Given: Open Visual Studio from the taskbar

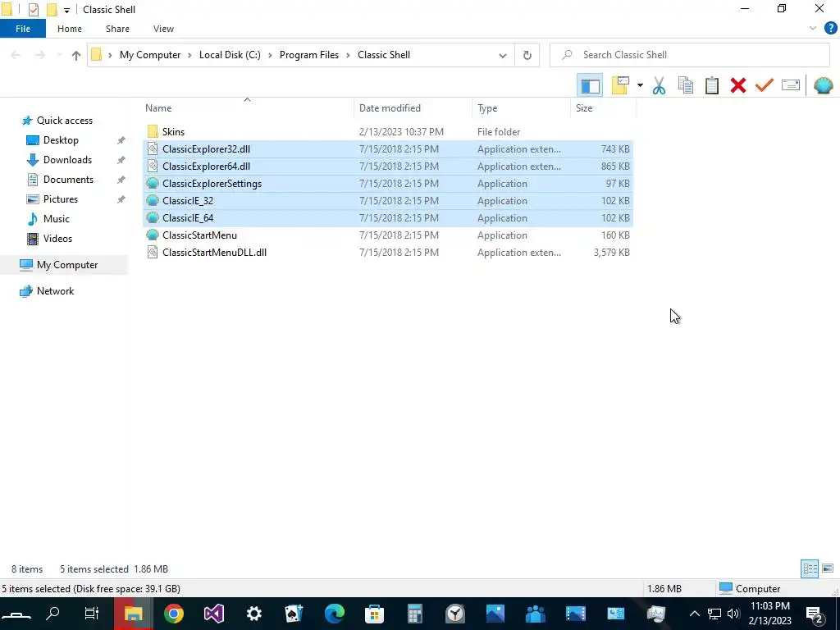Looking at the screenshot, I should tap(214, 614).
